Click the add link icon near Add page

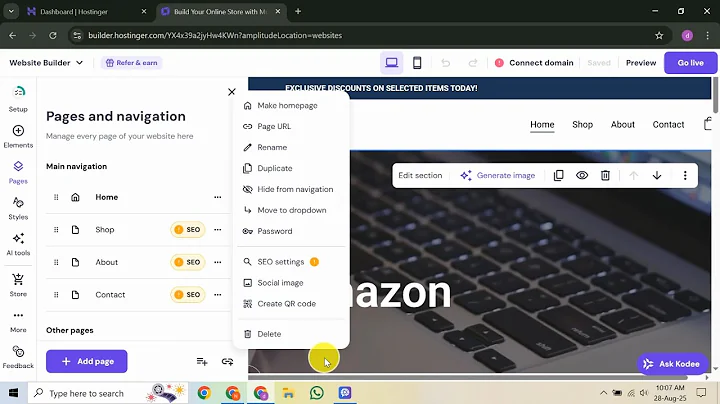click(x=227, y=362)
